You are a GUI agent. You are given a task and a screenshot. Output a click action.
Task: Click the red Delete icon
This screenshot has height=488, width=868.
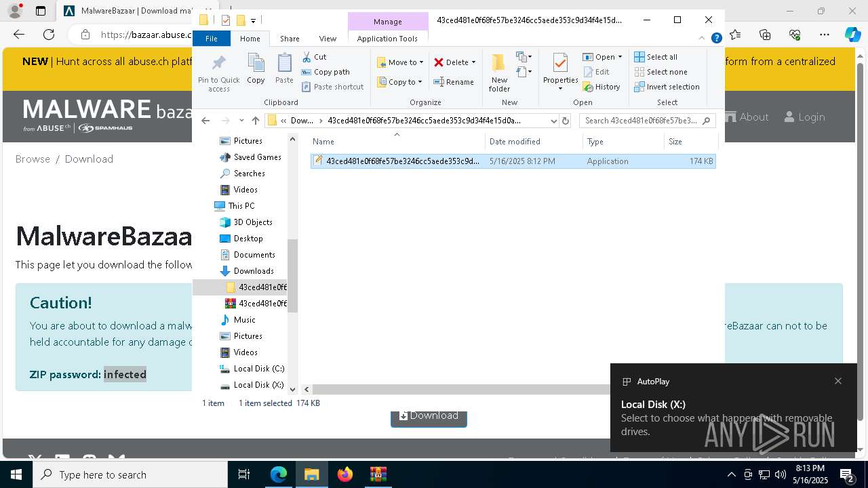pyautogui.click(x=439, y=62)
